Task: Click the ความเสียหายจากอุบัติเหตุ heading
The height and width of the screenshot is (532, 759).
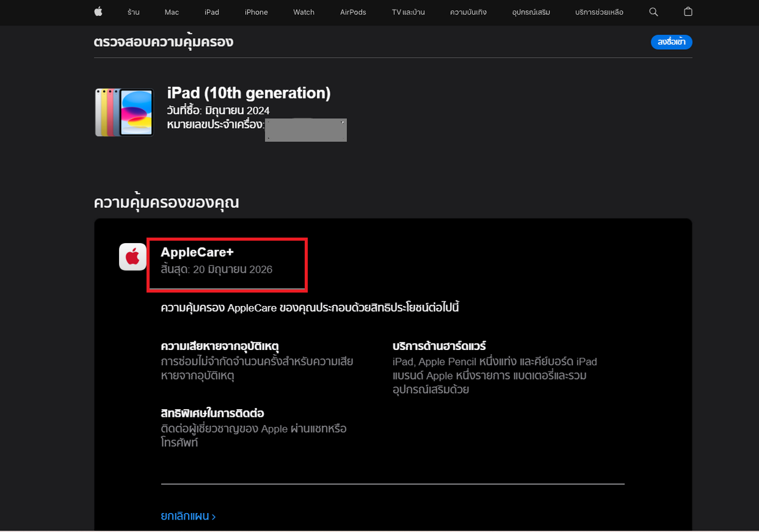Action: coord(220,346)
